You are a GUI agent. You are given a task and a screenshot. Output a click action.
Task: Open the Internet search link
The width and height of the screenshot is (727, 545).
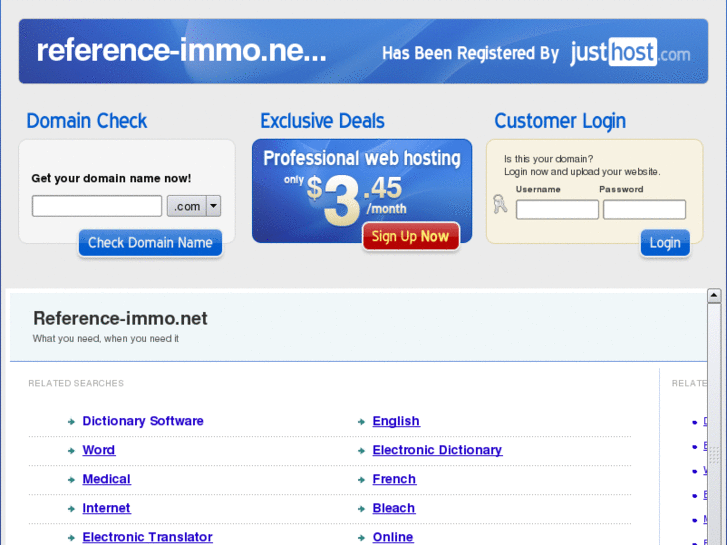point(106,508)
